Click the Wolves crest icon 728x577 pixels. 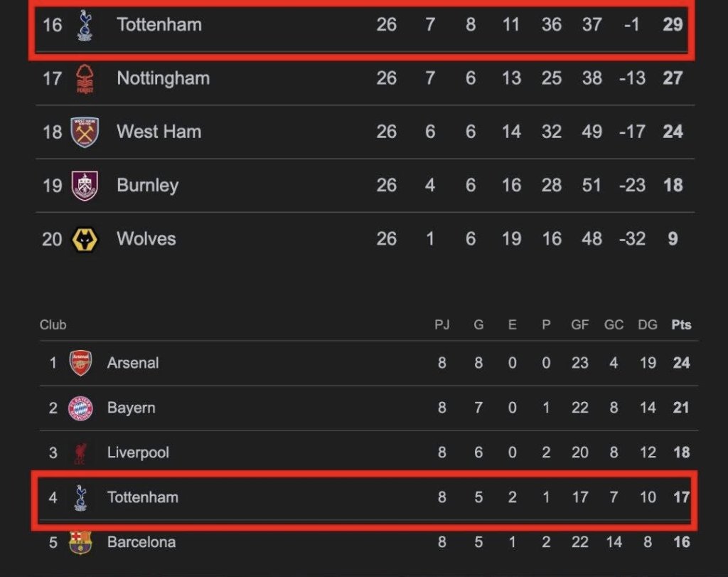tap(85, 239)
